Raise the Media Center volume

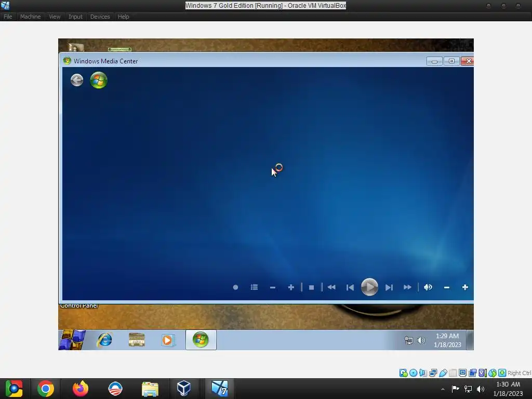click(465, 287)
